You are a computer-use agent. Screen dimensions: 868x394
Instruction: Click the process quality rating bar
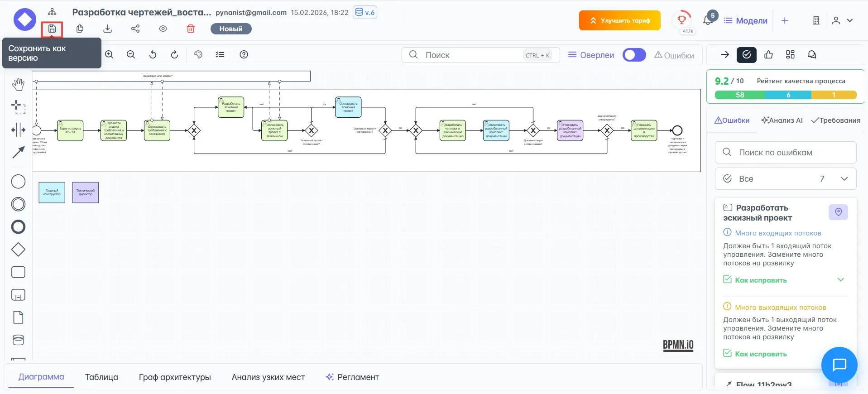(785, 95)
